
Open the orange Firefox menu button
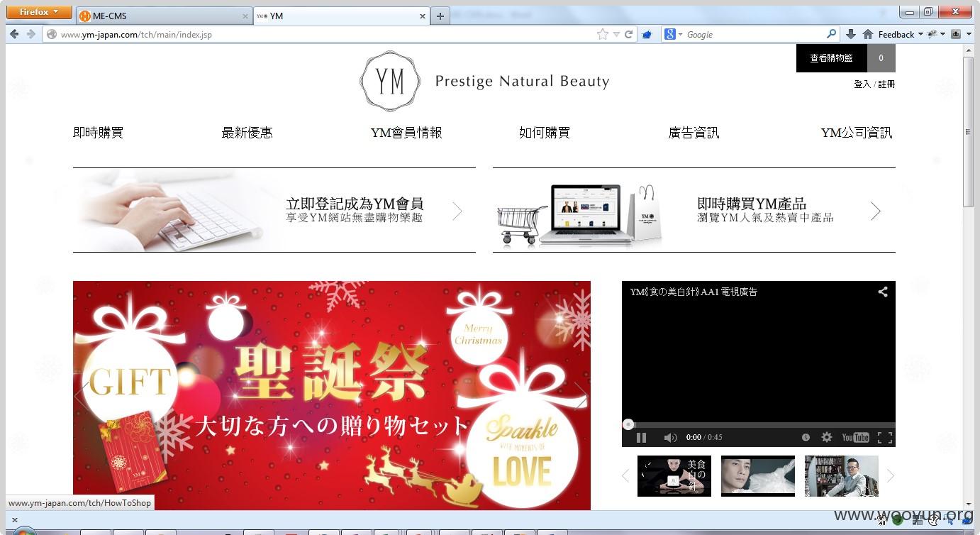pyautogui.click(x=39, y=12)
